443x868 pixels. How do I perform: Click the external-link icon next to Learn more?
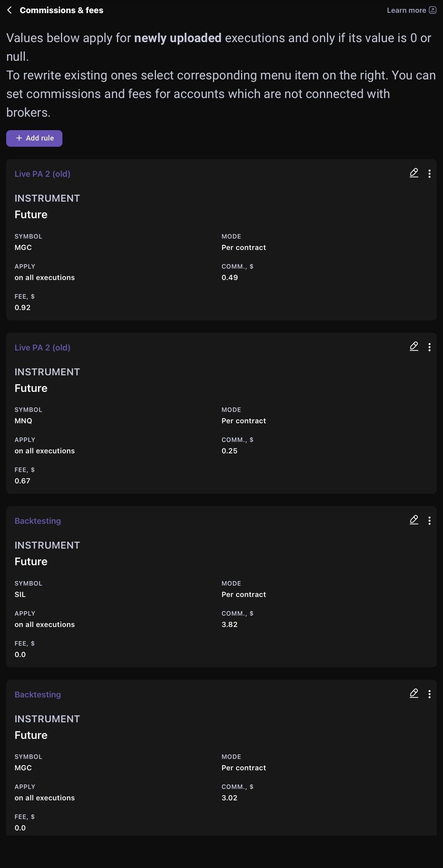pos(432,10)
